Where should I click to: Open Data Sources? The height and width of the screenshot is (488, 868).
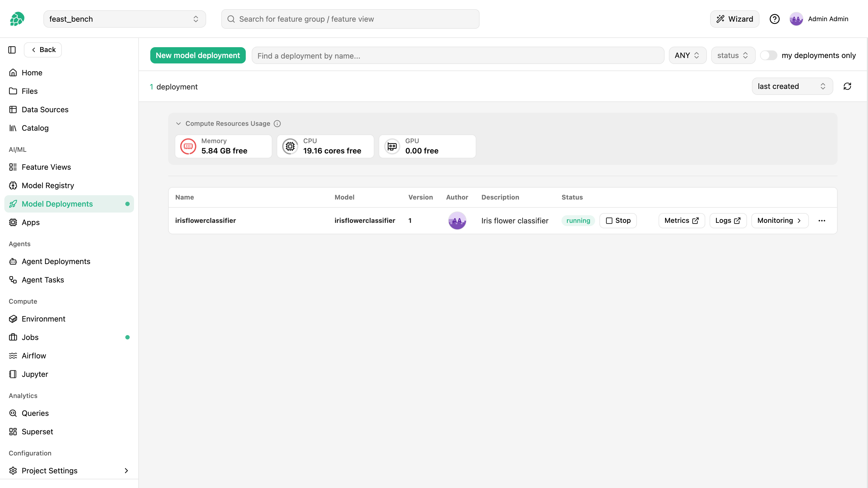click(x=69, y=110)
